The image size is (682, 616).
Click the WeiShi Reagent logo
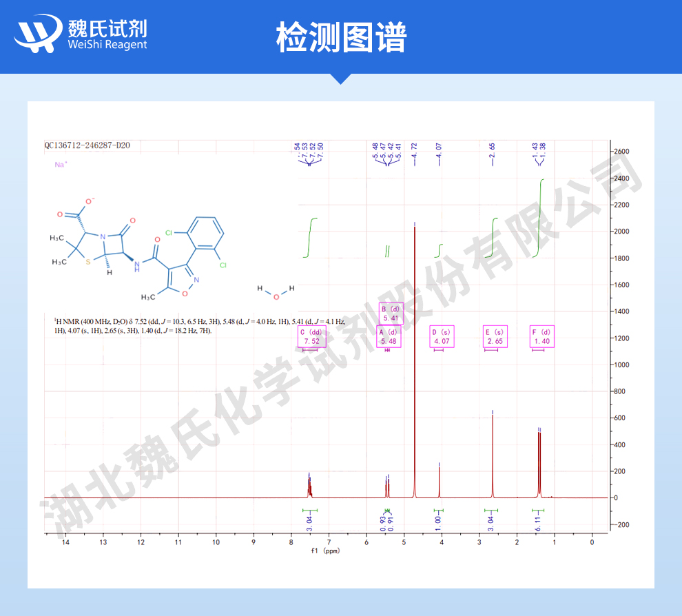tap(81, 34)
